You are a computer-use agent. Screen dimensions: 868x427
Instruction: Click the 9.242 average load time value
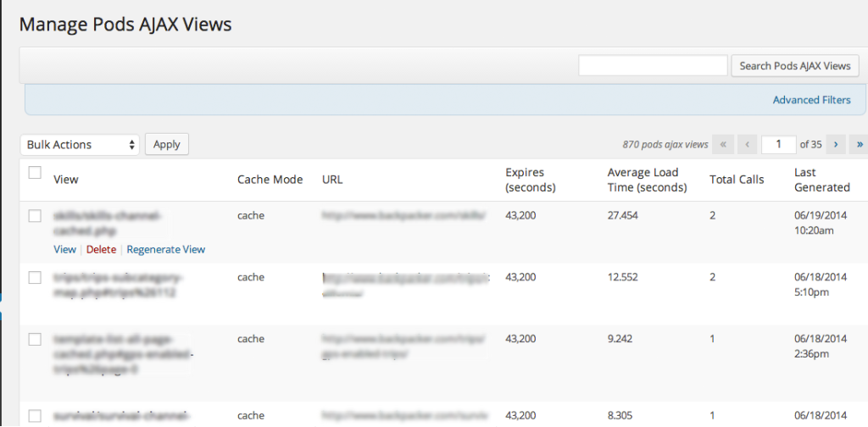coord(620,339)
